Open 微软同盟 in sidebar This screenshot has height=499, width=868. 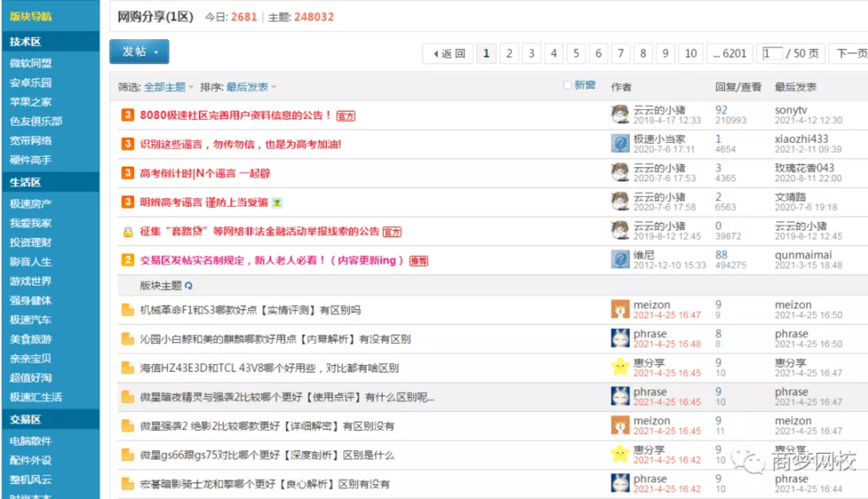(x=31, y=64)
